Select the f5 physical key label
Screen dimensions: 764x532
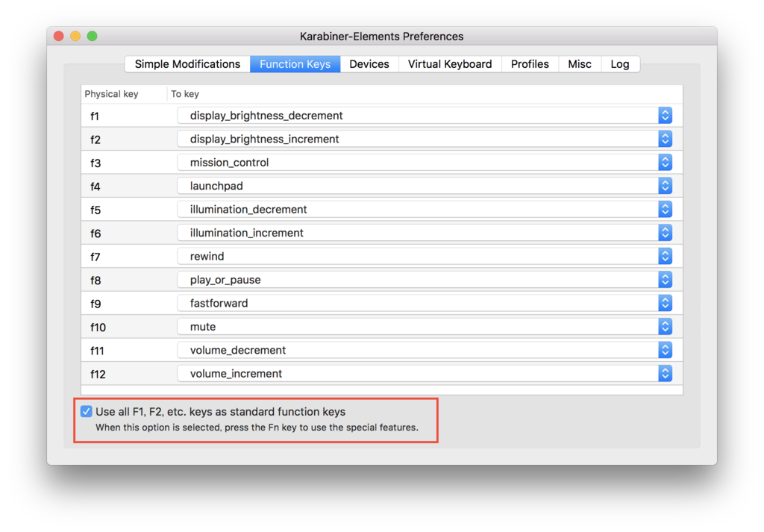click(95, 210)
